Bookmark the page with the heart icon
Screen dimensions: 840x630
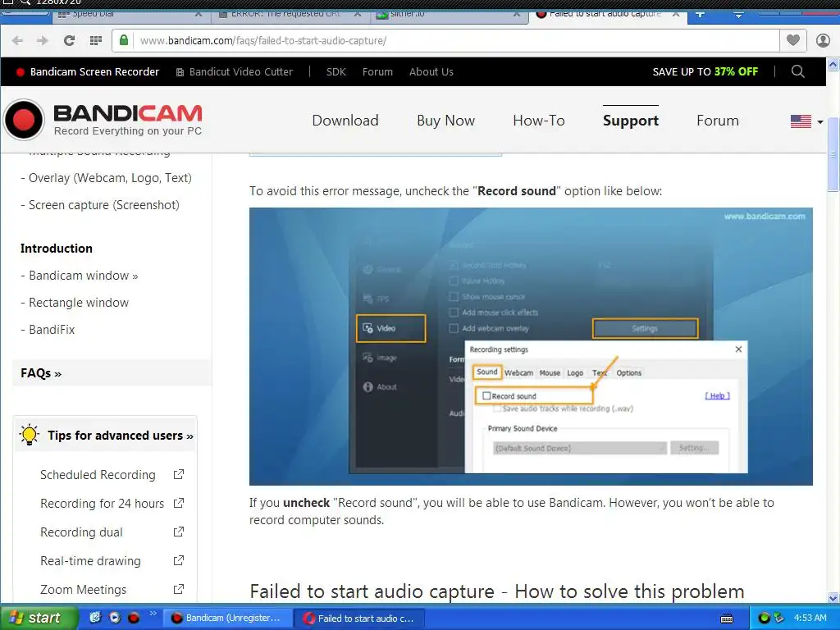tap(793, 40)
